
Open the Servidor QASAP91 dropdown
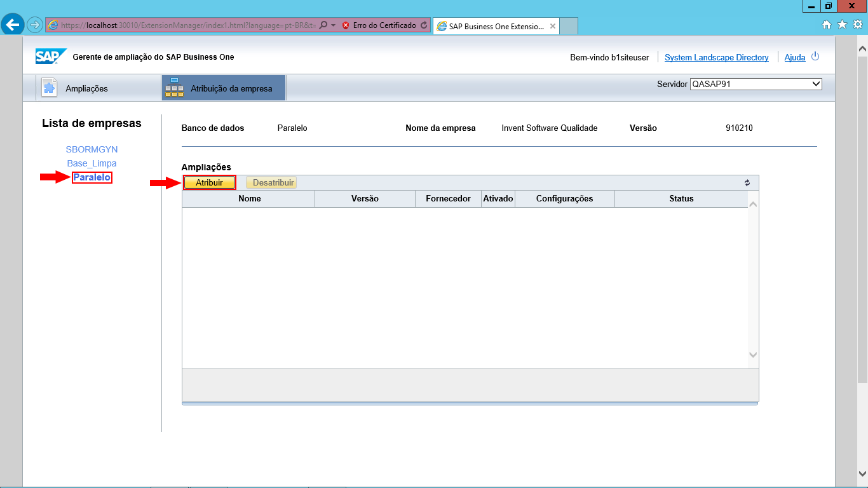[756, 84]
